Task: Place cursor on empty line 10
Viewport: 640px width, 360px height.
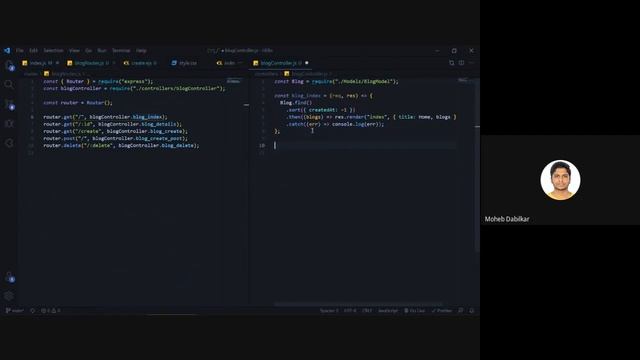Action: tap(365, 145)
